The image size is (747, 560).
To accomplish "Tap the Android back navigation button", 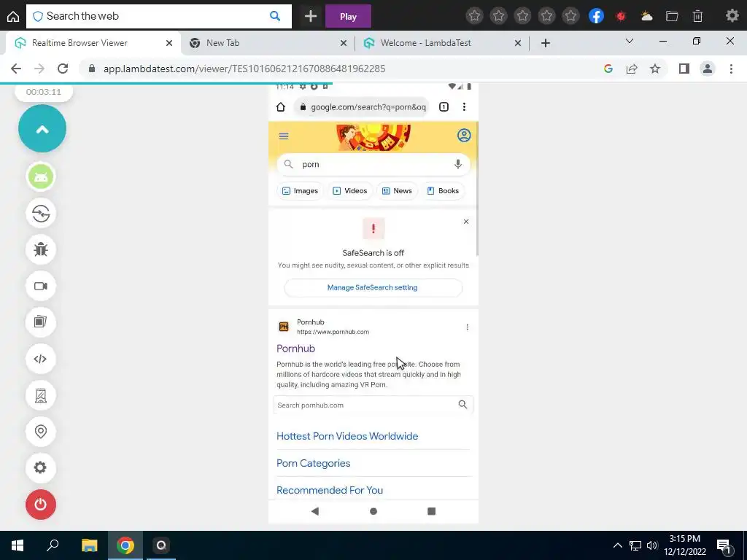I will tap(315, 511).
